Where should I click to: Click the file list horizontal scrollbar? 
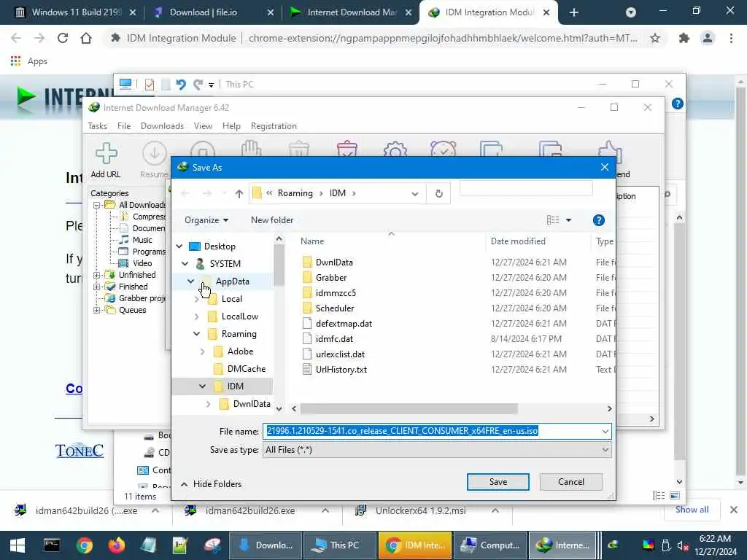point(409,409)
